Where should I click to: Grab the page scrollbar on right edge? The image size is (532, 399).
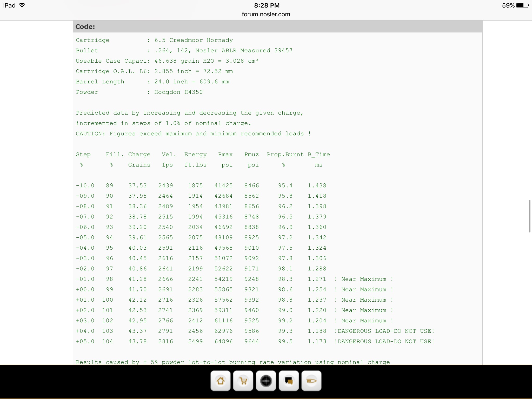pyautogui.click(x=530, y=216)
